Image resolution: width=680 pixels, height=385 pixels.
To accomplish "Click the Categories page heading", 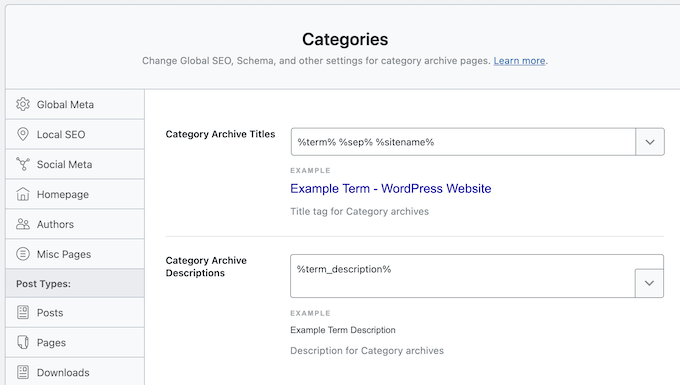I will [345, 39].
